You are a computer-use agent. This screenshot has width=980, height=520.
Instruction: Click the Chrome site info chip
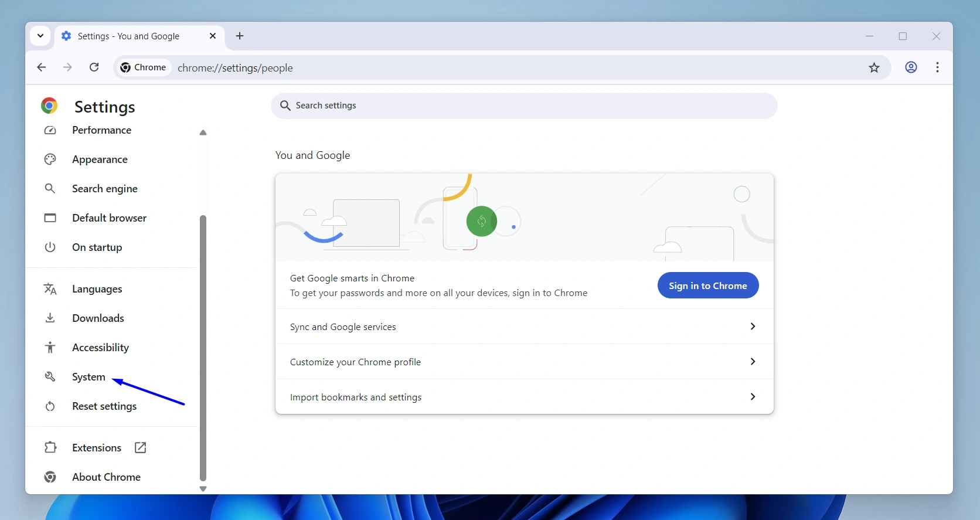pos(143,67)
